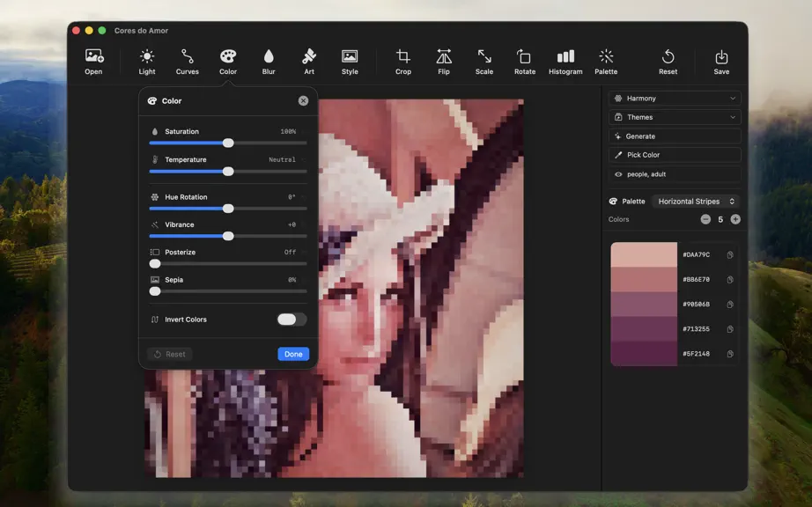
Task: Click the Temperature Neutral value
Action: [x=282, y=159]
